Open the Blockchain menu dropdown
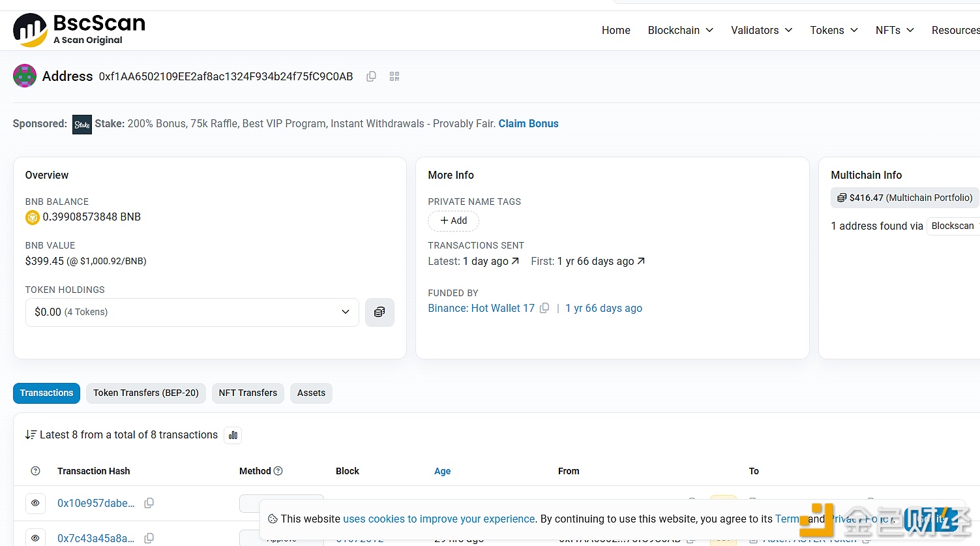The height and width of the screenshot is (546, 980). pos(680,30)
